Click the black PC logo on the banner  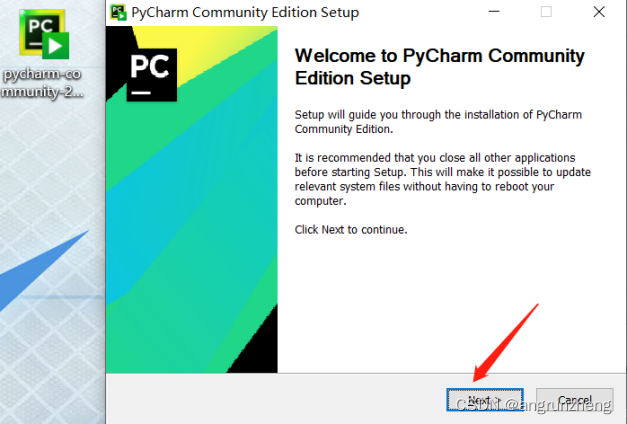pyautogui.click(x=152, y=75)
